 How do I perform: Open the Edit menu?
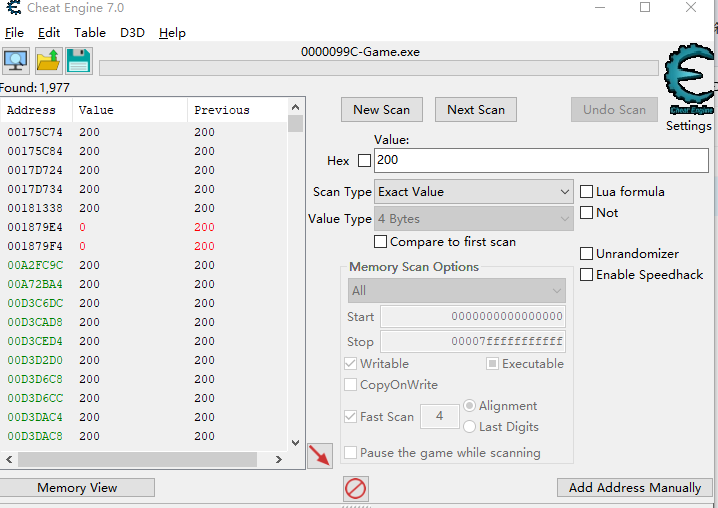(x=49, y=33)
